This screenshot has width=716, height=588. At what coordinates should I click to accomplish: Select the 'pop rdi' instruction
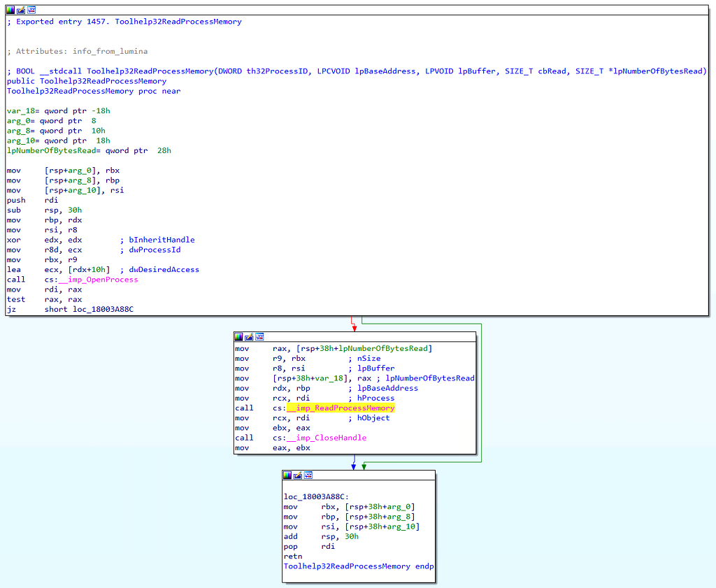(309, 547)
